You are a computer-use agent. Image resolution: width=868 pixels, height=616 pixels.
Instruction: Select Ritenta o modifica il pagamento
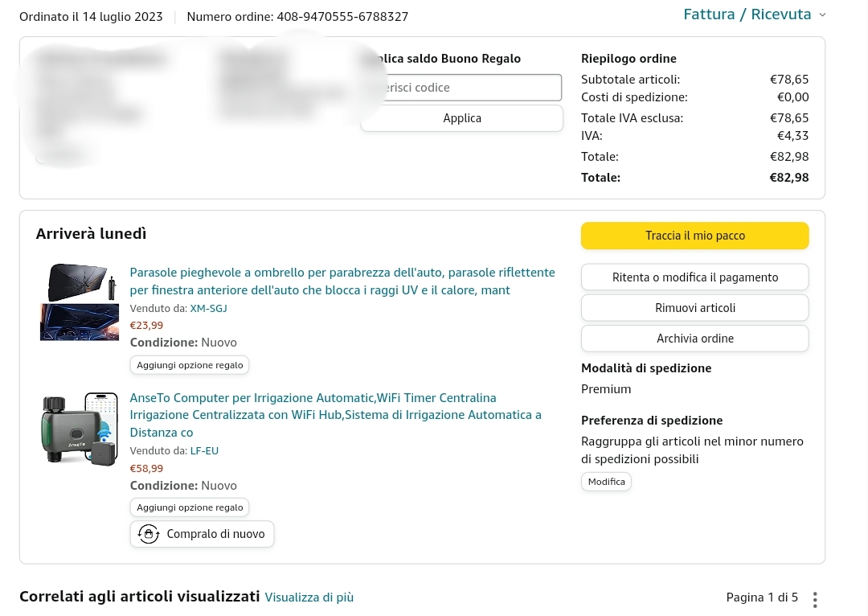[x=694, y=277]
